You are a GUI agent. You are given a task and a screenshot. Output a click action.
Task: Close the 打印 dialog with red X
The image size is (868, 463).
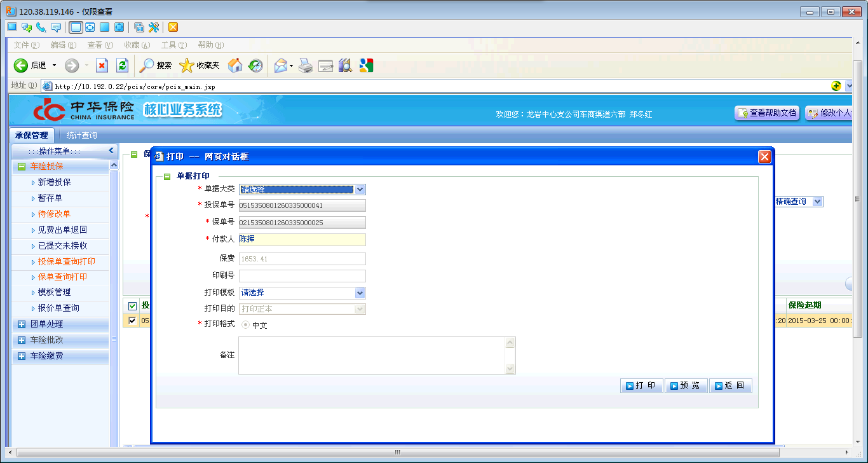pyautogui.click(x=764, y=156)
